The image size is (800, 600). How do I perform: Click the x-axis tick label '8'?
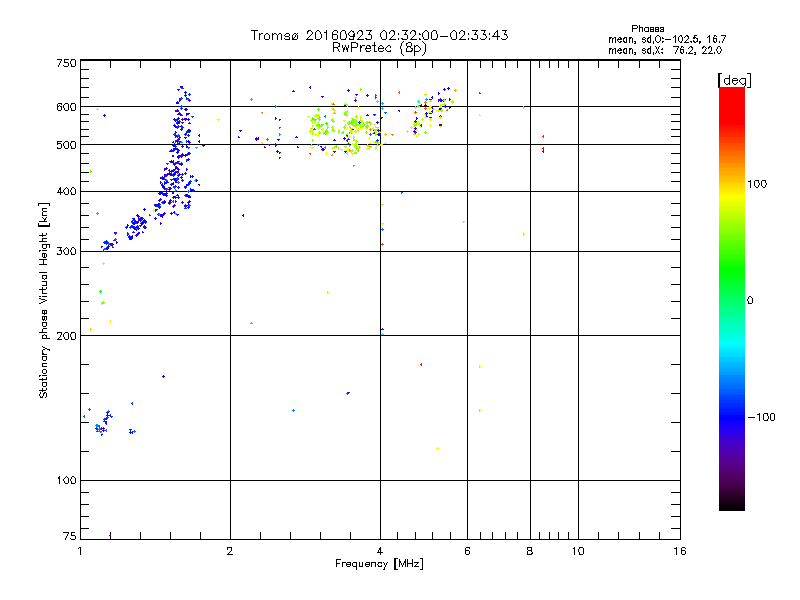pos(530,551)
